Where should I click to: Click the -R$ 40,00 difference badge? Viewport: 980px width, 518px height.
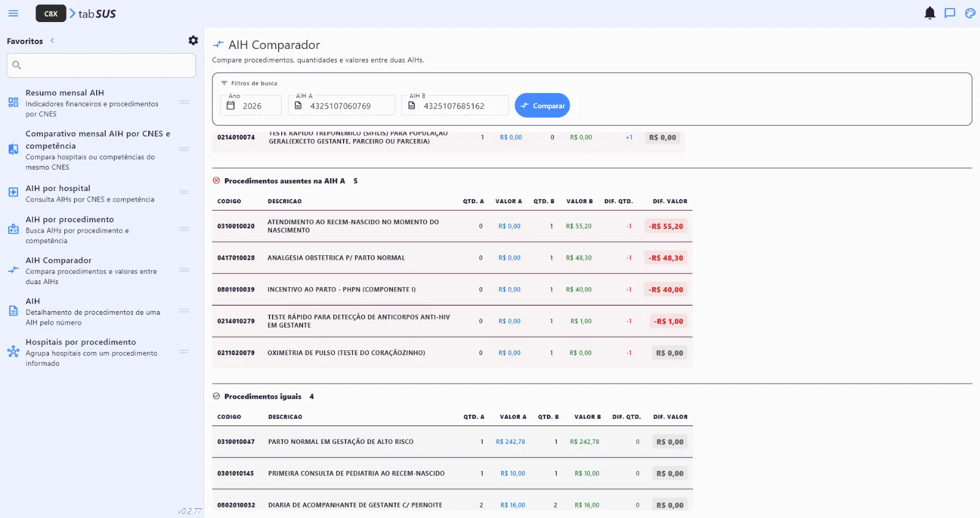click(666, 290)
